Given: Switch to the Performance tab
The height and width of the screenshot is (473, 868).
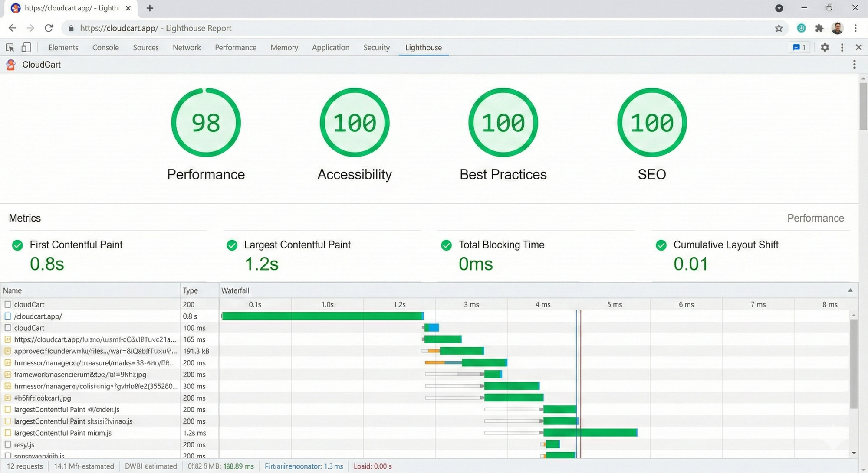Looking at the screenshot, I should coord(235,48).
